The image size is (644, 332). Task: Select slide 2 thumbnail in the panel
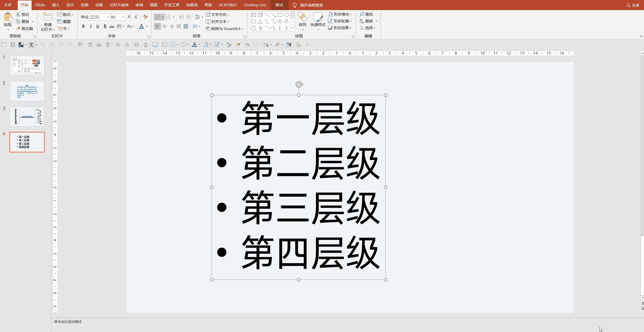[27, 91]
